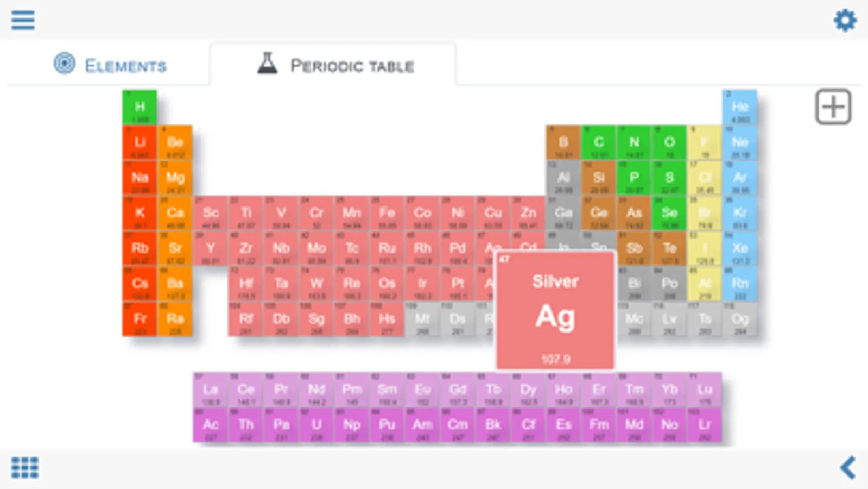
Task: Click the Lawrencium (Lr) tile
Action: point(704,425)
